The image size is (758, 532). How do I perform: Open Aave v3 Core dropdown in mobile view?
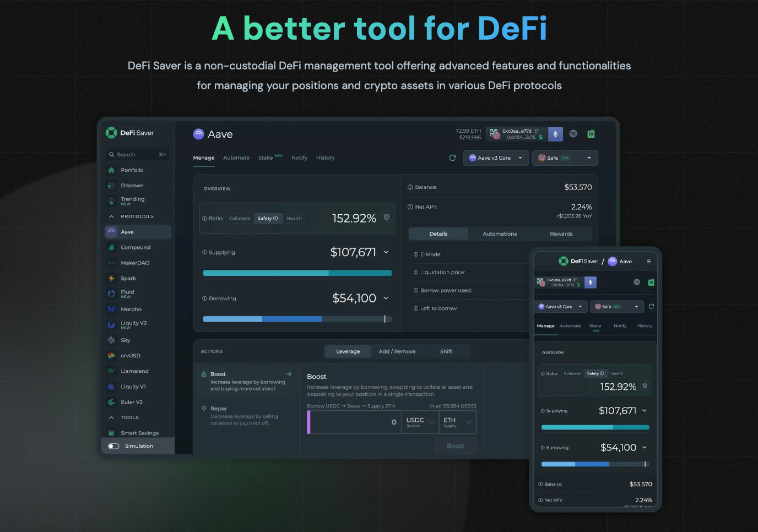tap(560, 307)
